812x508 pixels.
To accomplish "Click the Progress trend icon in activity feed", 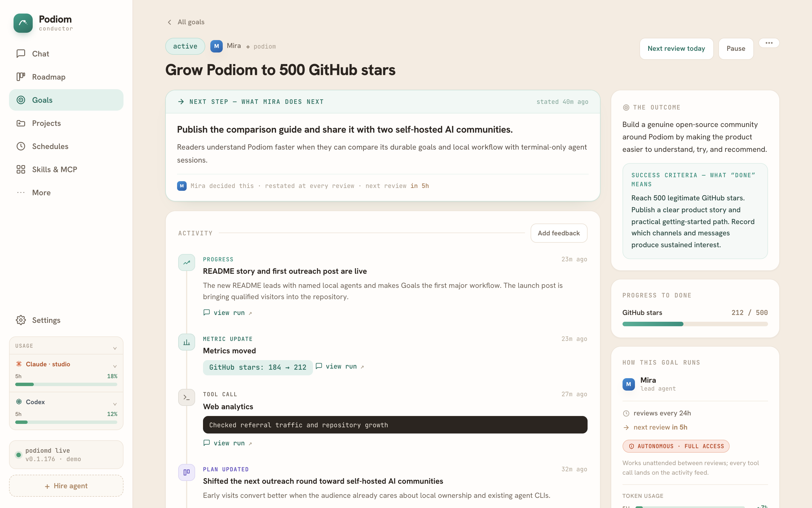I will coord(187,262).
